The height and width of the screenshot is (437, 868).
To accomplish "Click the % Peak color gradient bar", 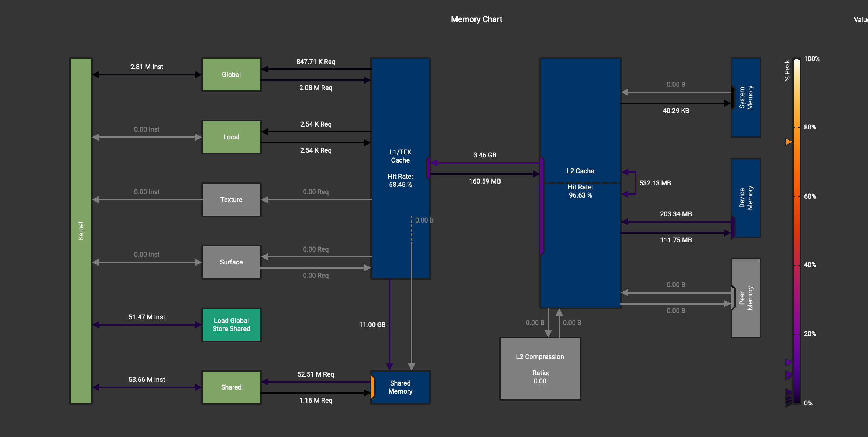I will (796, 231).
